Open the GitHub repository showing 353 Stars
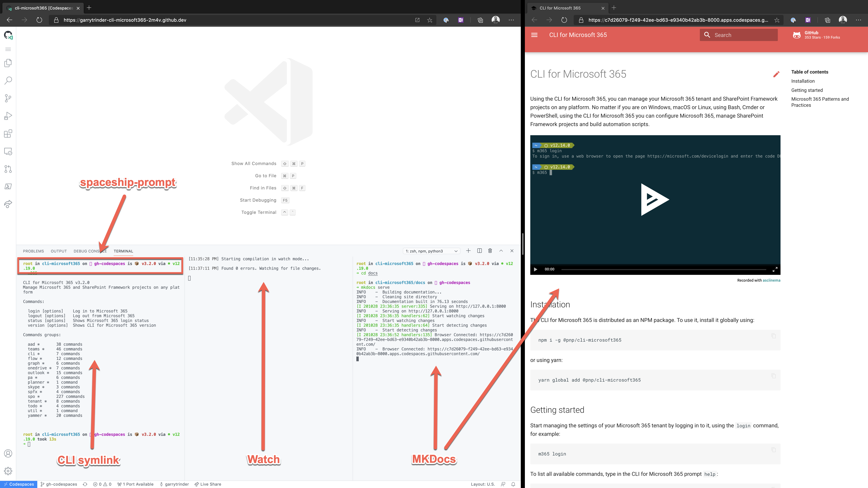The image size is (868, 488). coord(816,35)
